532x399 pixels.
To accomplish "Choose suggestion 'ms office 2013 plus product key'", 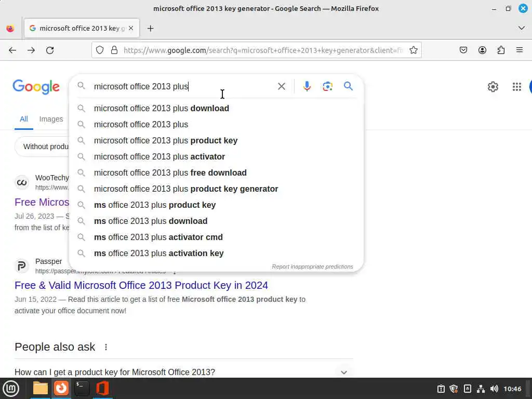I will pyautogui.click(x=216, y=205).
